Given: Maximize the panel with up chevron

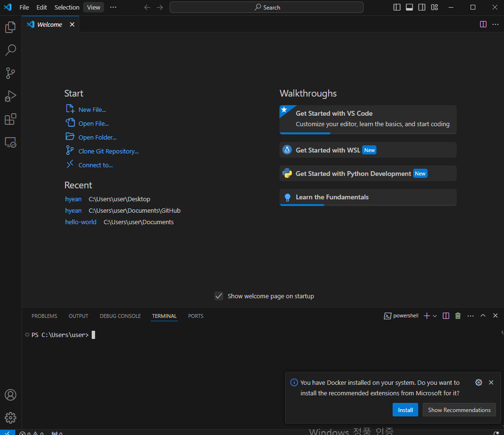Looking at the screenshot, I should click(483, 315).
